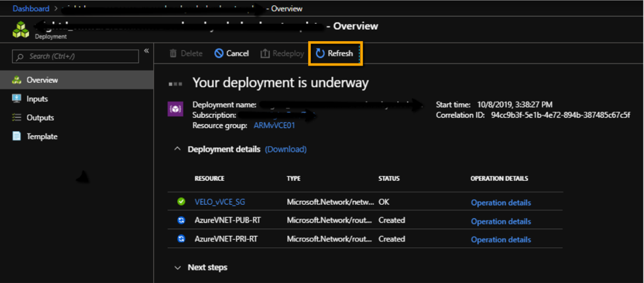View Operation details for AzureVNET-PUB-RT

(x=500, y=221)
